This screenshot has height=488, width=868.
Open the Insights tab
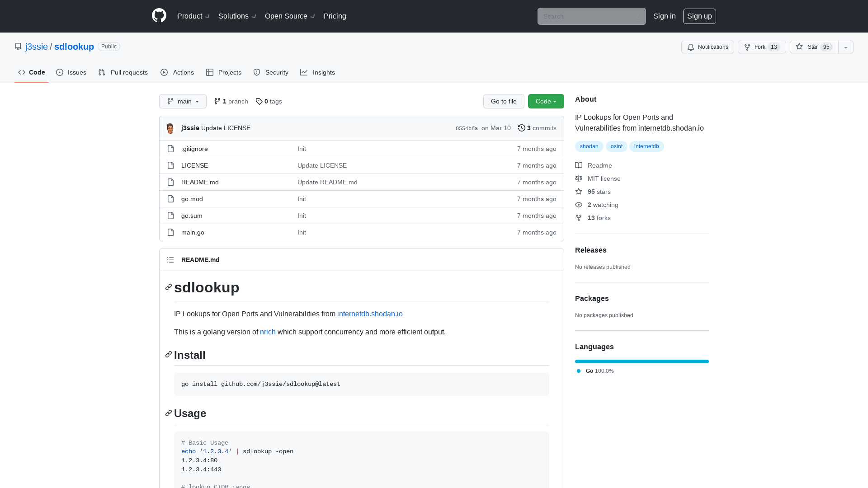point(318,72)
